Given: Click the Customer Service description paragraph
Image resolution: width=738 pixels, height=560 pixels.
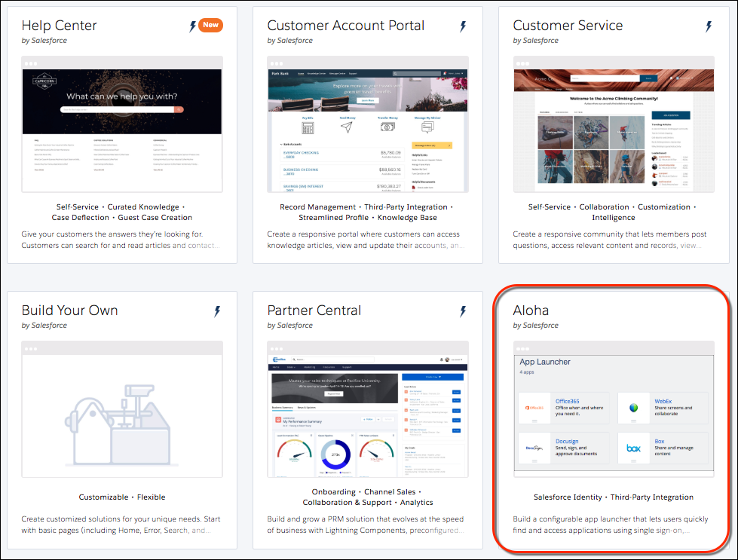Looking at the screenshot, I should tap(610, 240).
